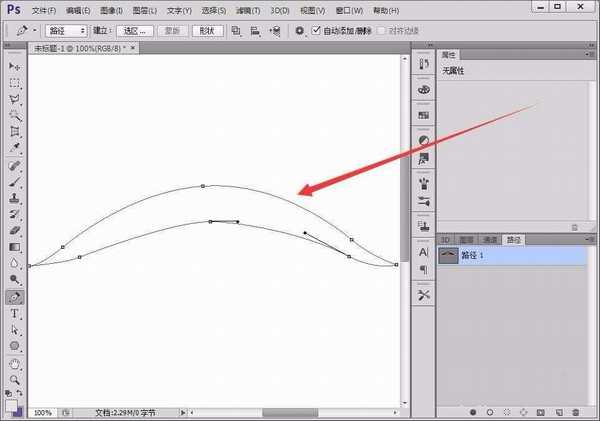Screen dimensions: 600x421
Task: Open the pen tool preset picker arrow
Action: [x=33, y=31]
